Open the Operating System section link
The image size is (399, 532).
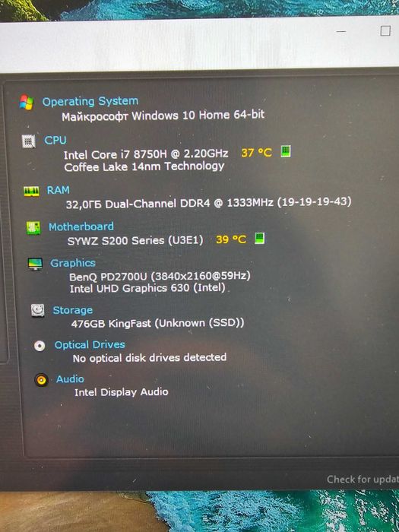90,101
